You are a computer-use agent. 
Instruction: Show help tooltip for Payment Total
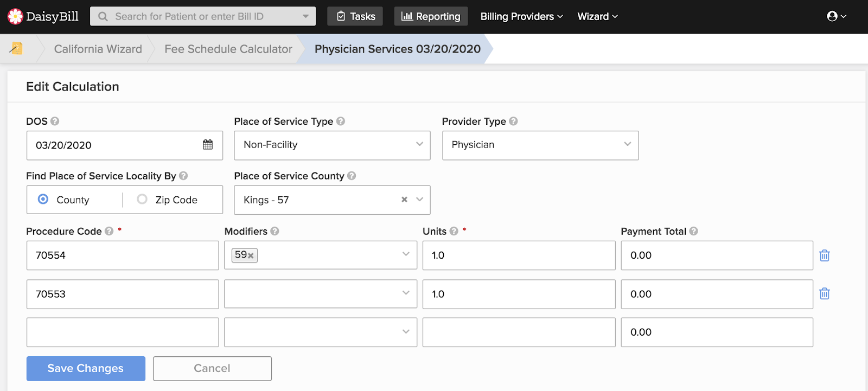click(x=694, y=231)
